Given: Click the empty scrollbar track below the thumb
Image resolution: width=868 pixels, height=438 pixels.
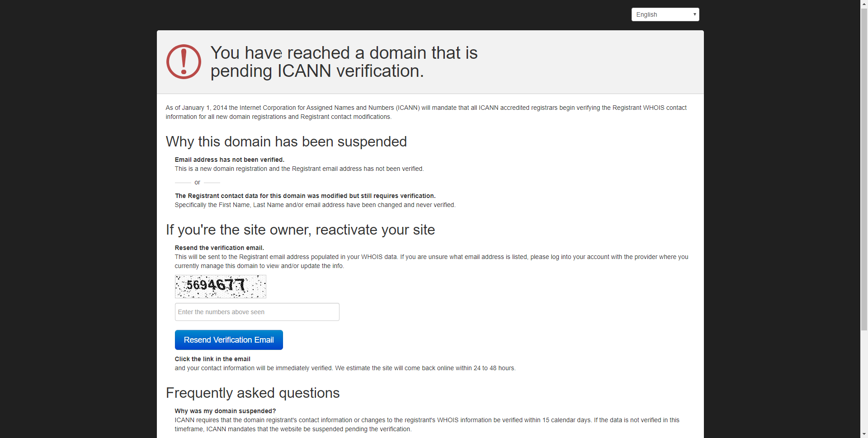Looking at the screenshot, I should pos(864,381).
